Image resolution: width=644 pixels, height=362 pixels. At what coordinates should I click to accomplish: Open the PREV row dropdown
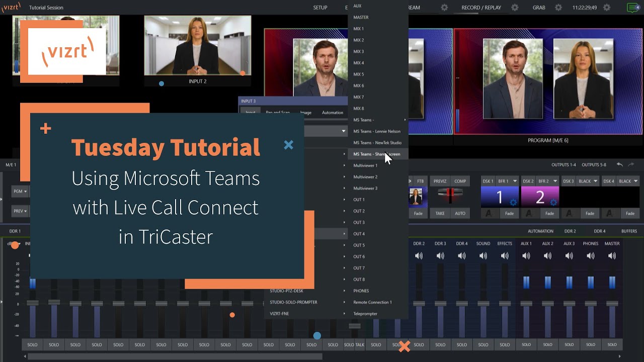(20, 211)
